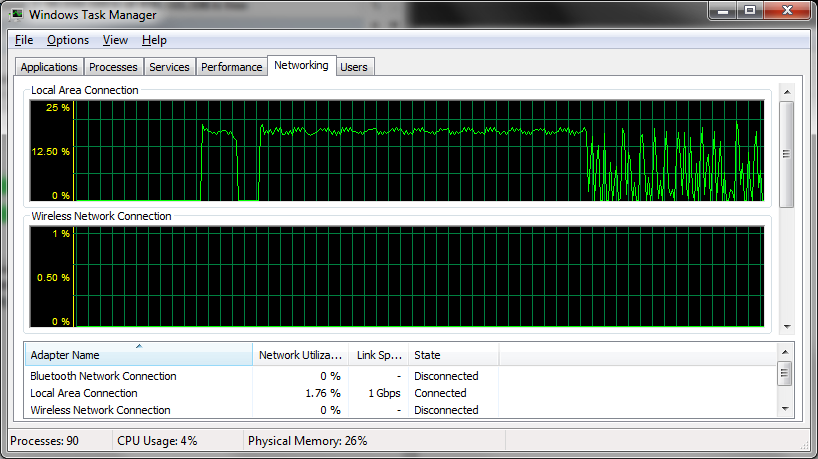The height and width of the screenshot is (459, 818).
Task: Sort by Adapter Name column header
Action: pos(138,355)
